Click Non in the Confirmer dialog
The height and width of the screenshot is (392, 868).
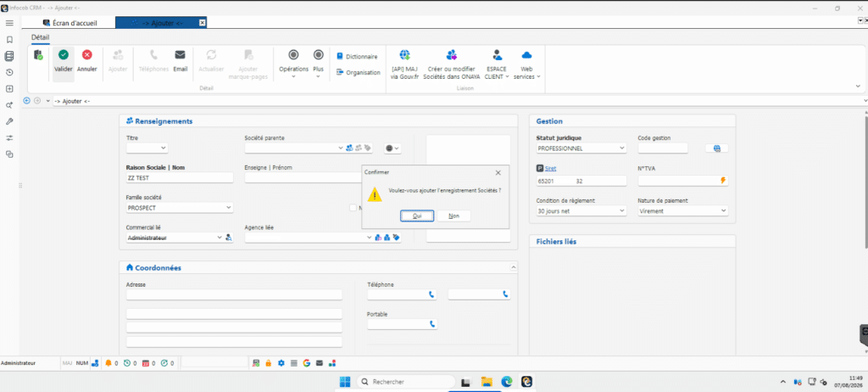click(x=454, y=216)
